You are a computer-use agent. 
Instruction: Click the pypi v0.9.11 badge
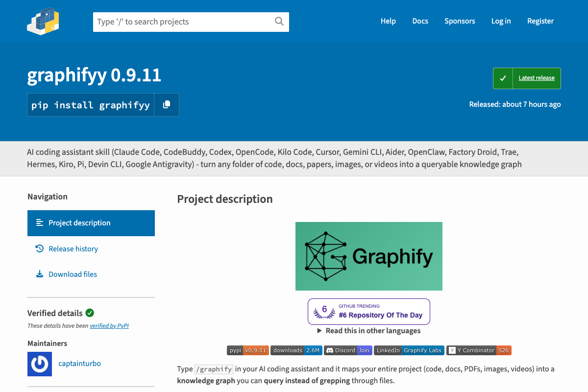click(x=248, y=350)
